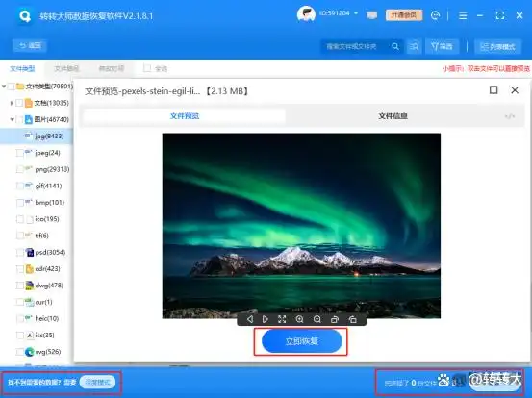Show next image in preview toolbar
Screen dimensions: 532x398
[266, 319]
